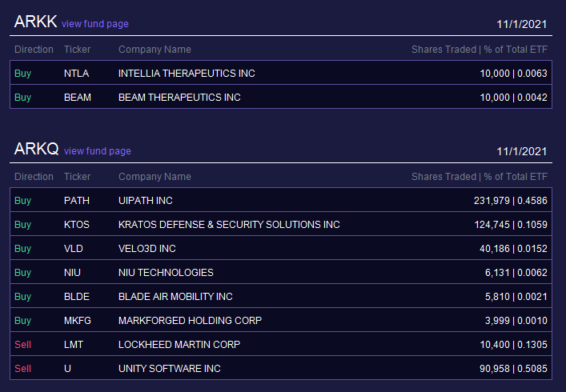Select the BEAM Therapeutics row

281,97
